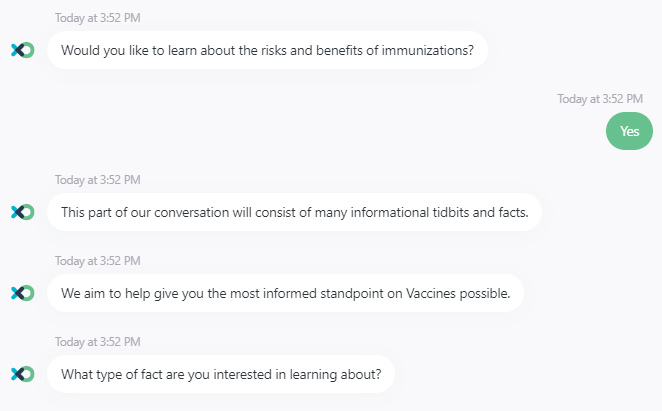Click the timestamp above the 'We aim to help' message
Viewport: 662px width, 411px height.
coord(98,261)
